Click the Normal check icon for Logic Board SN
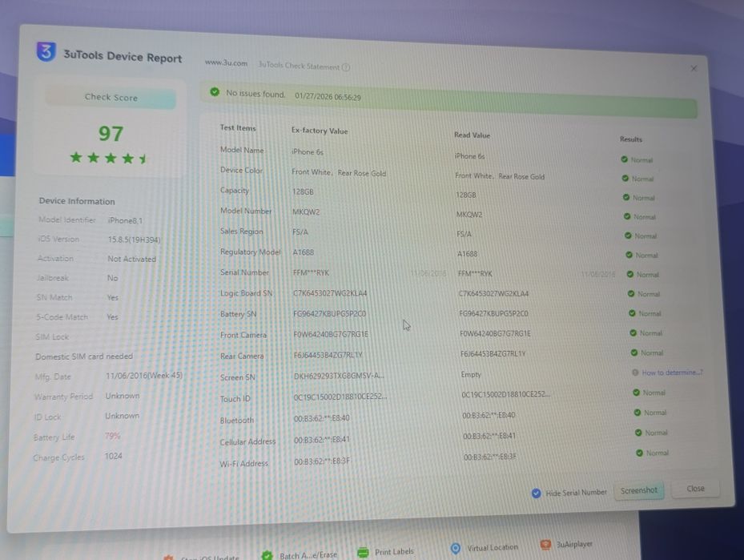The image size is (744, 560). pyautogui.click(x=631, y=294)
